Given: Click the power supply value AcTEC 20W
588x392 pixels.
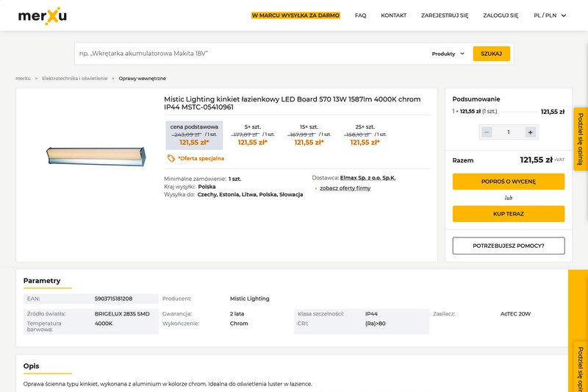Looking at the screenshot, I should (x=516, y=313).
